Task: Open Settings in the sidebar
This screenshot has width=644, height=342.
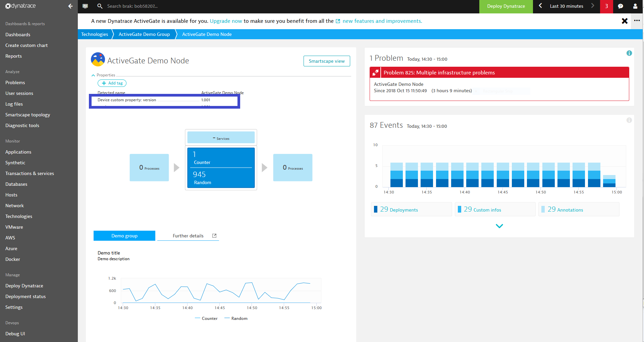Action: point(14,307)
